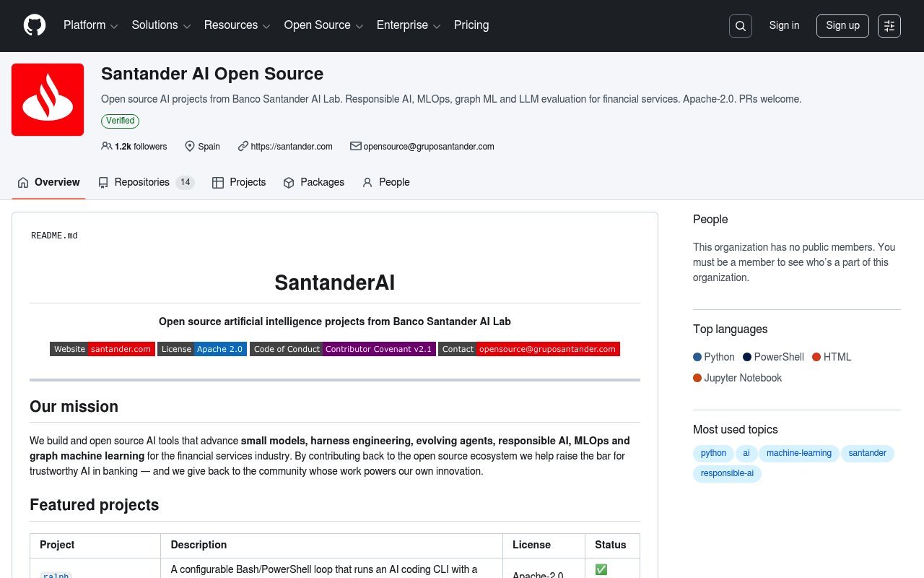Image resolution: width=924 pixels, height=578 pixels.
Task: Click the Repositories count badge 14
Action: pyautogui.click(x=186, y=183)
